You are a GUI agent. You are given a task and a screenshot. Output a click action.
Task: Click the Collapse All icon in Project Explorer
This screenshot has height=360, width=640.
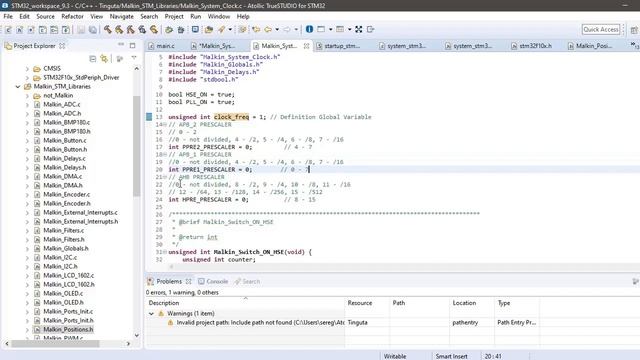pyautogui.click(x=93, y=59)
